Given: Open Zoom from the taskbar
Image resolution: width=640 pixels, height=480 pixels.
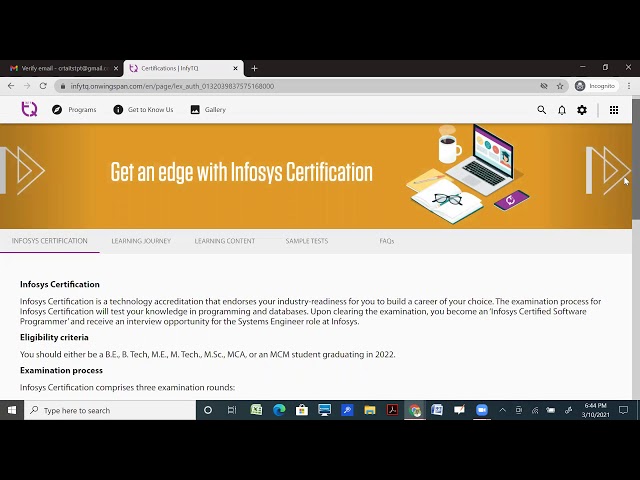Looking at the screenshot, I should pos(482,410).
